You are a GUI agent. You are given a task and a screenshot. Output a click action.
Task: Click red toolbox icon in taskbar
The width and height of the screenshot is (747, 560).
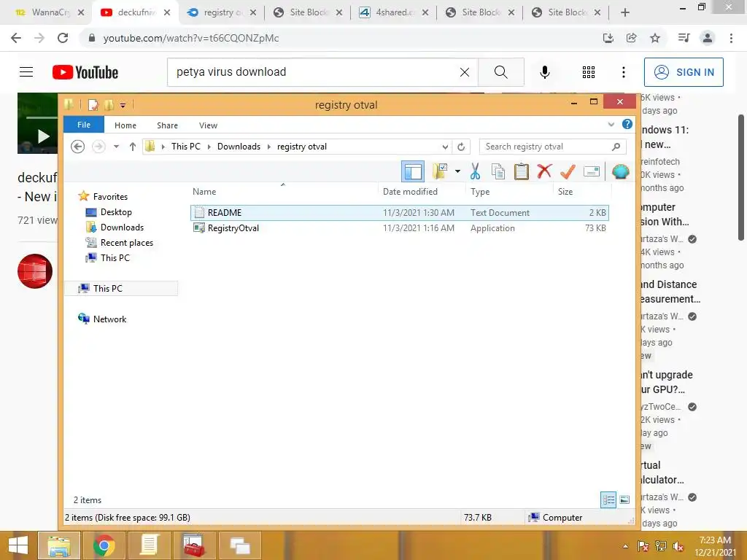(x=194, y=545)
